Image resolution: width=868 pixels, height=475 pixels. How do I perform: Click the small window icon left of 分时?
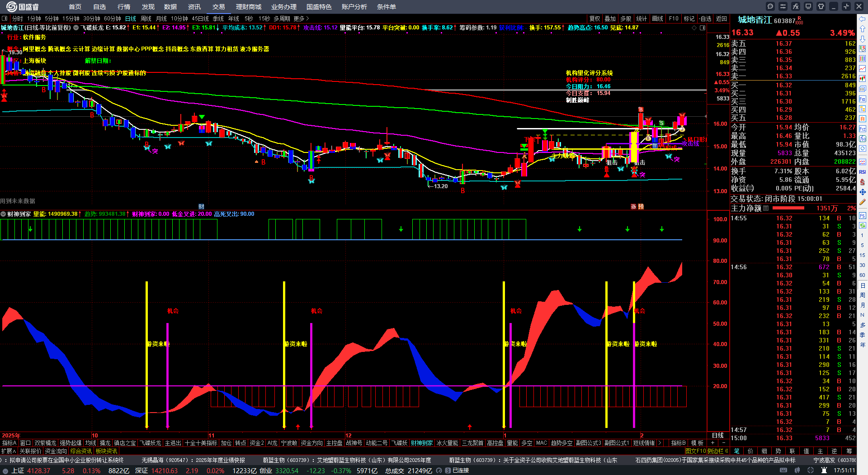coord(5,19)
